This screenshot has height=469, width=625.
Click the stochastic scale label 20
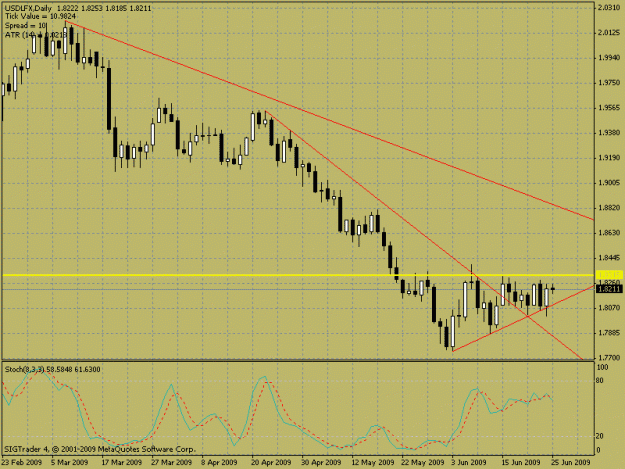coord(600,436)
